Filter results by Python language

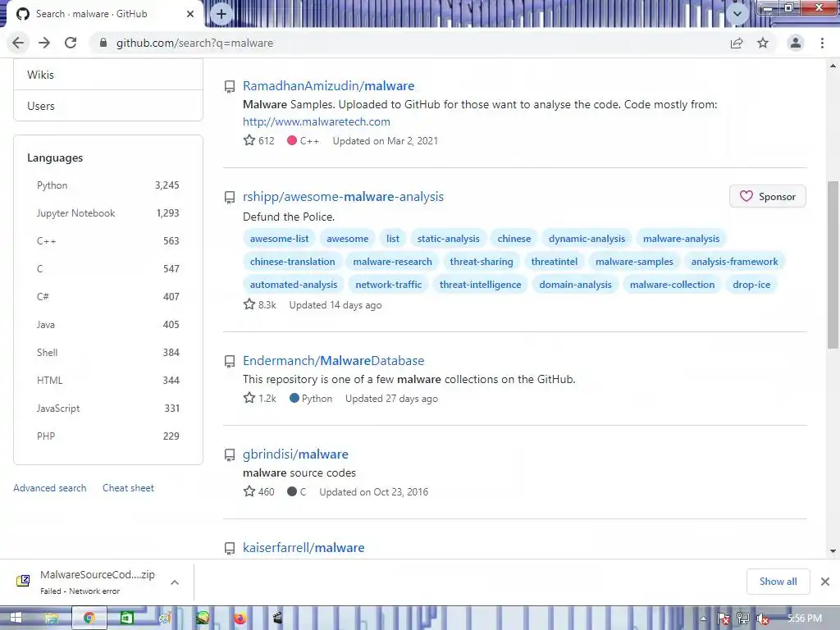(108, 185)
